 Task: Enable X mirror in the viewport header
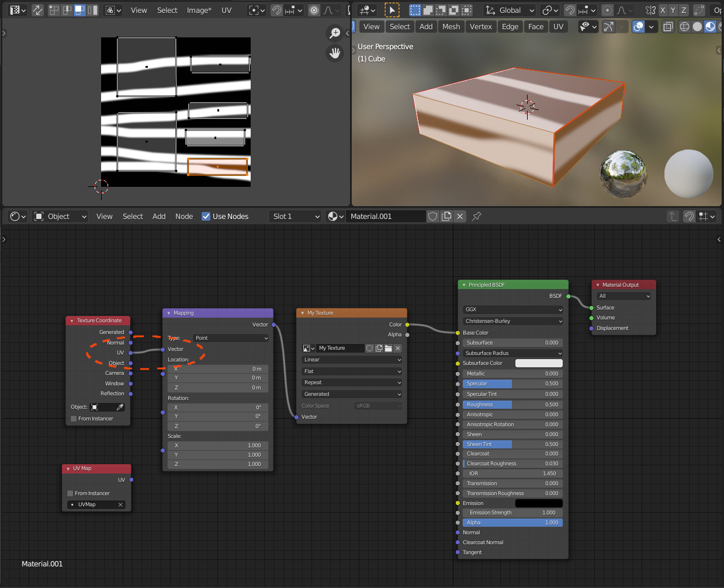663,10
